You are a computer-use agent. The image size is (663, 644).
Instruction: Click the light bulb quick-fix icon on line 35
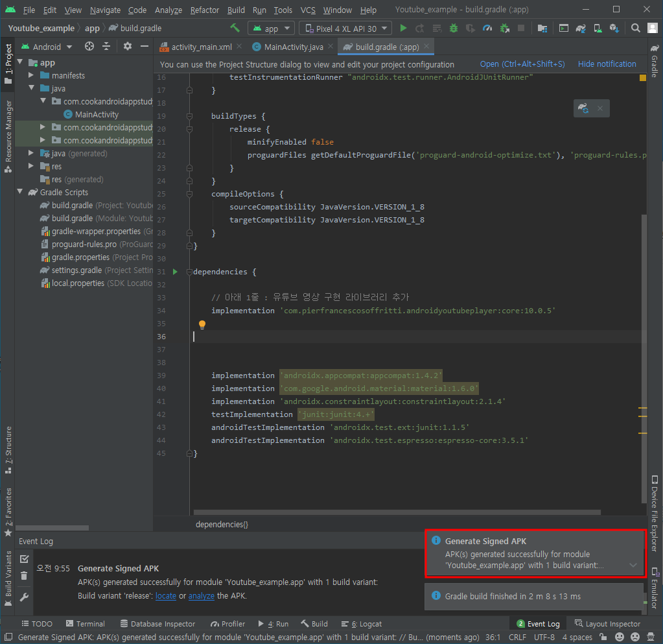(x=202, y=324)
